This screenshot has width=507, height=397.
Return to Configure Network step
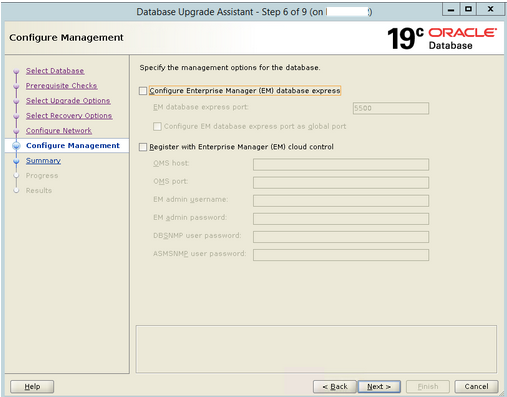59,131
